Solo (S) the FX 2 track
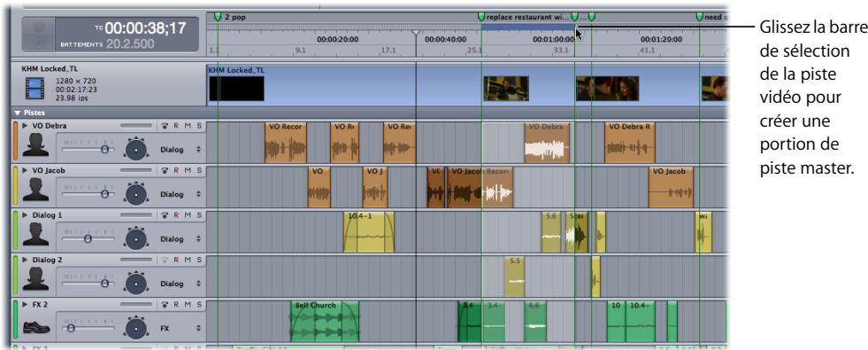The width and height of the screenshot is (868, 350). [x=199, y=305]
